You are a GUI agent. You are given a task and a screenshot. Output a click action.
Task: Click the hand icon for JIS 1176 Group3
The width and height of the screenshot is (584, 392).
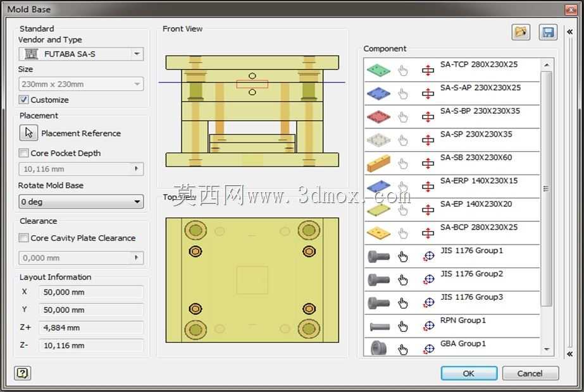(x=402, y=303)
